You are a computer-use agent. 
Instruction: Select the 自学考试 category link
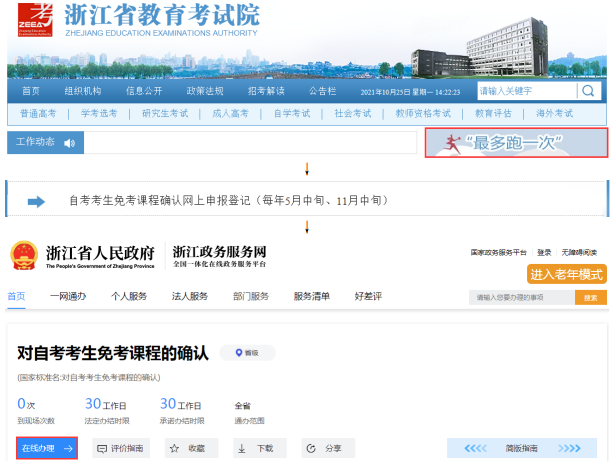292,114
